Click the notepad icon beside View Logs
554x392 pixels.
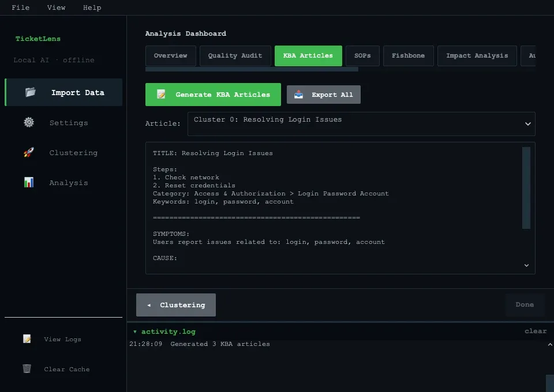tap(27, 339)
